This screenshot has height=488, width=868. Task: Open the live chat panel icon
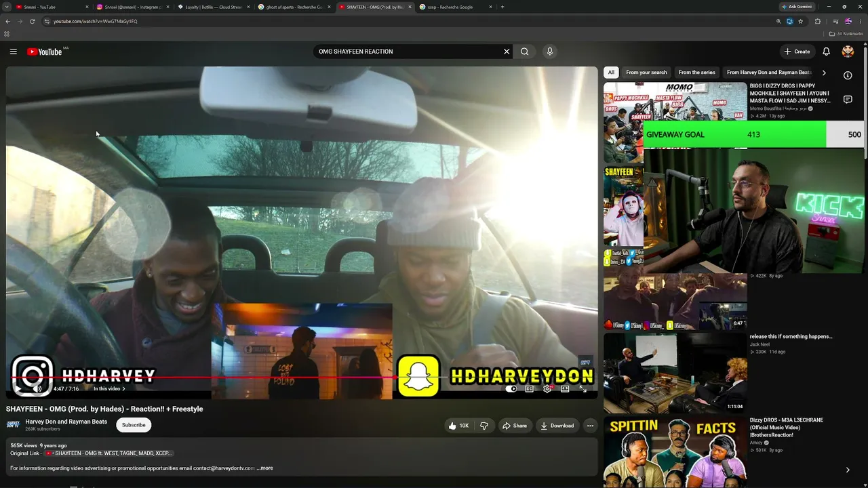pyautogui.click(x=848, y=100)
